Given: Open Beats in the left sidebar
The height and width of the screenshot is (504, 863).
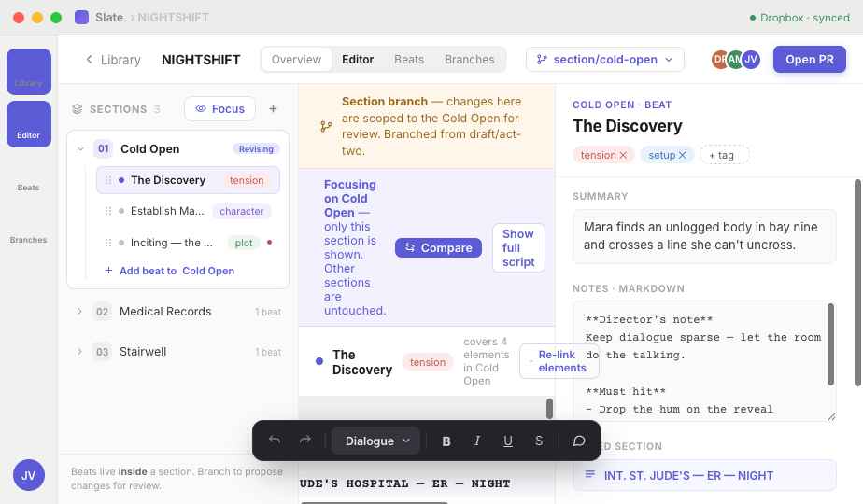Looking at the screenshot, I should pos(29,176).
